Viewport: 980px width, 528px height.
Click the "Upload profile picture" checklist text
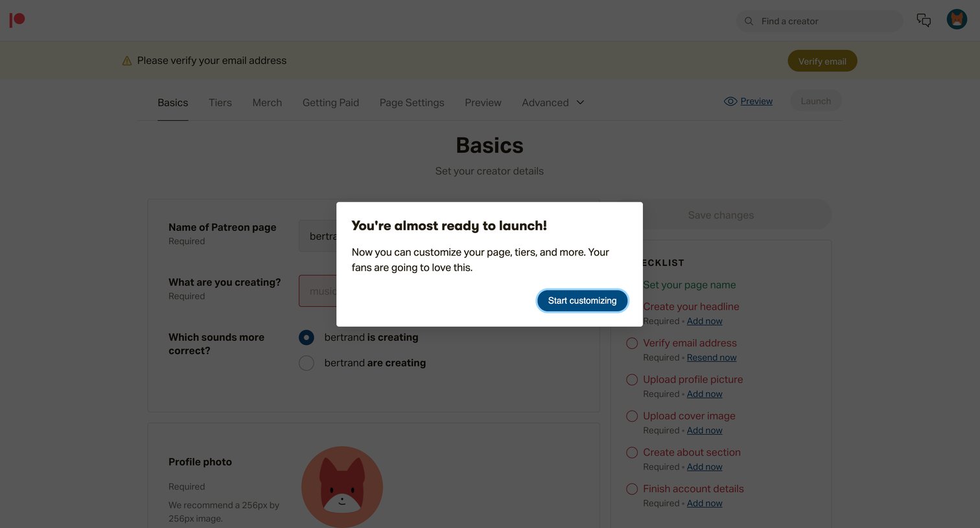(693, 379)
